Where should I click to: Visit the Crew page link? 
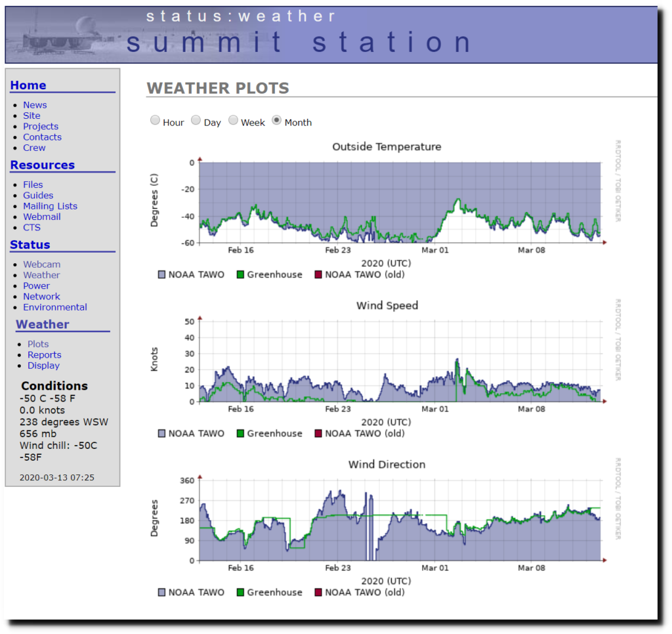[x=34, y=148]
